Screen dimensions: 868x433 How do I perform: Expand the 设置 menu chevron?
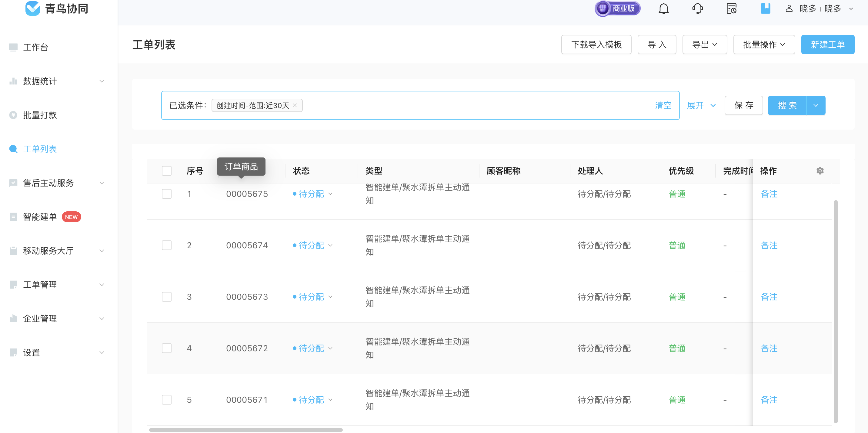coord(102,352)
